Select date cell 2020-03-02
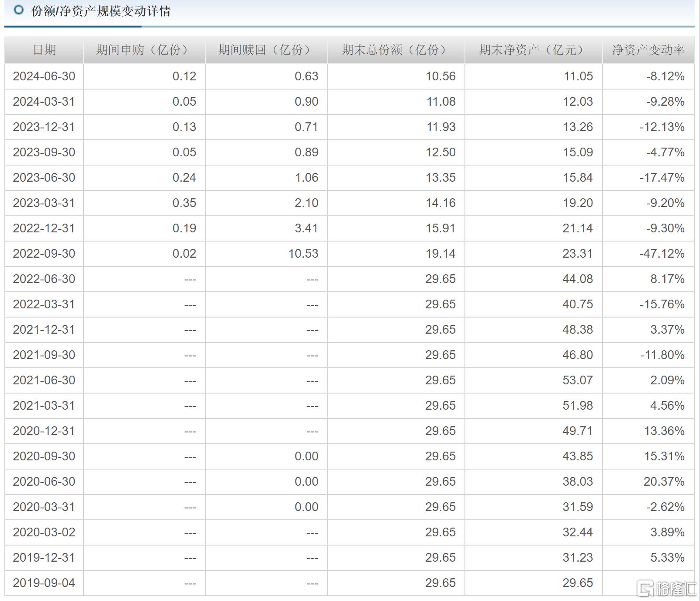 pos(44,532)
